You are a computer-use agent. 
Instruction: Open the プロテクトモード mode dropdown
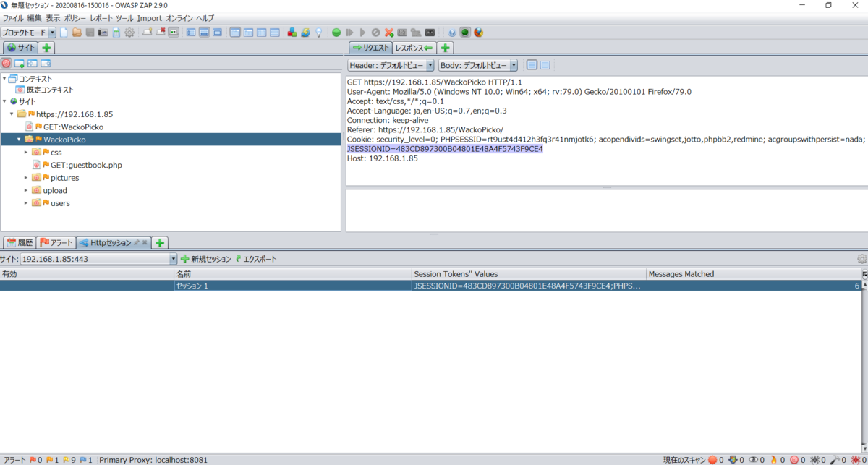tap(28, 33)
